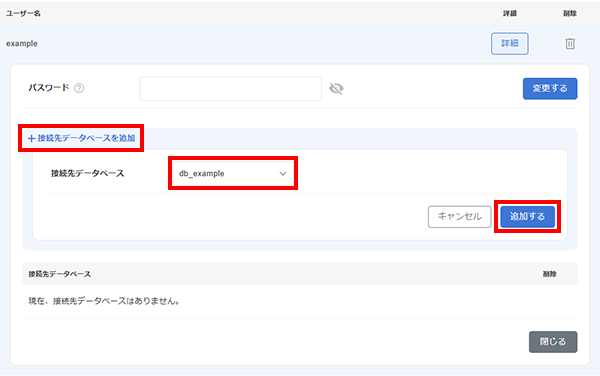The image size is (600, 376).
Task: Click the パスワード label text
Action: tap(49, 88)
